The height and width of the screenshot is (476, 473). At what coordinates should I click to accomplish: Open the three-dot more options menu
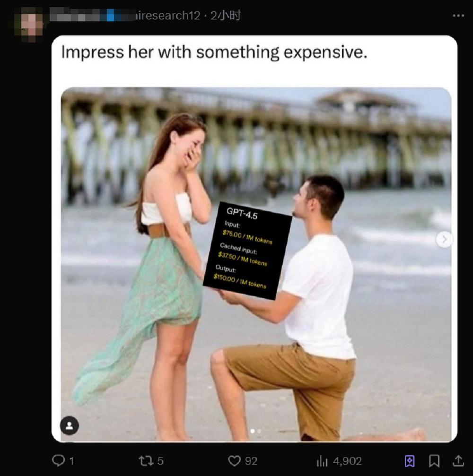pyautogui.click(x=458, y=16)
